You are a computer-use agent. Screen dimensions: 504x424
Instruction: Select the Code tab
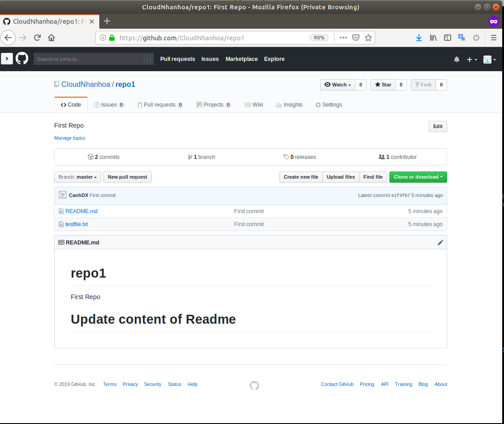tap(71, 105)
